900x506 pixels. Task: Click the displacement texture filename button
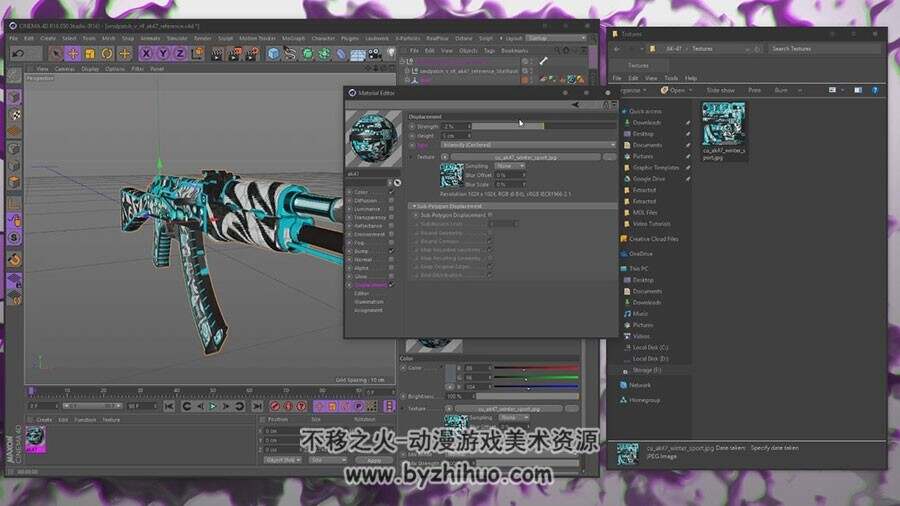(x=526, y=157)
